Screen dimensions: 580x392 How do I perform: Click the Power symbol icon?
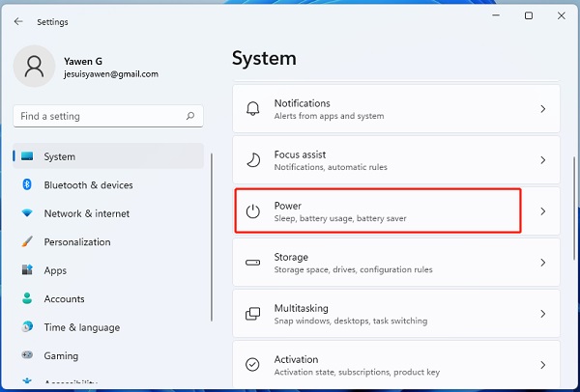tap(253, 211)
